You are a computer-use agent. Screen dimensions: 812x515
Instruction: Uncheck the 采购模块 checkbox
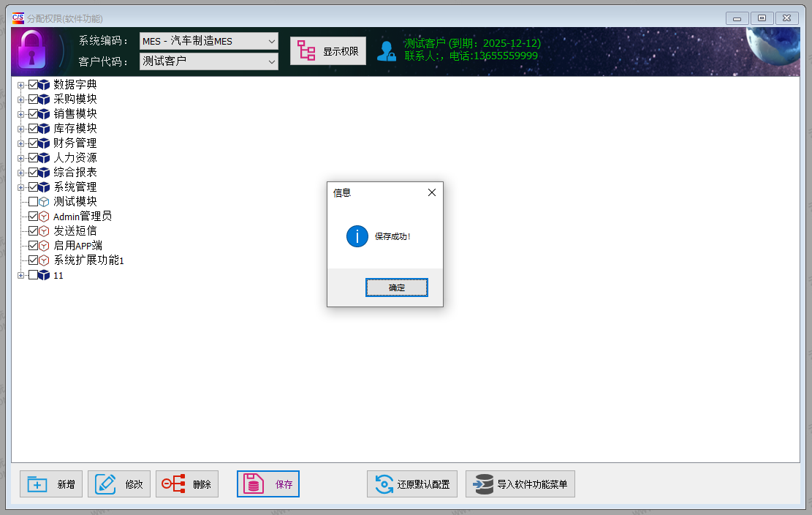click(33, 99)
